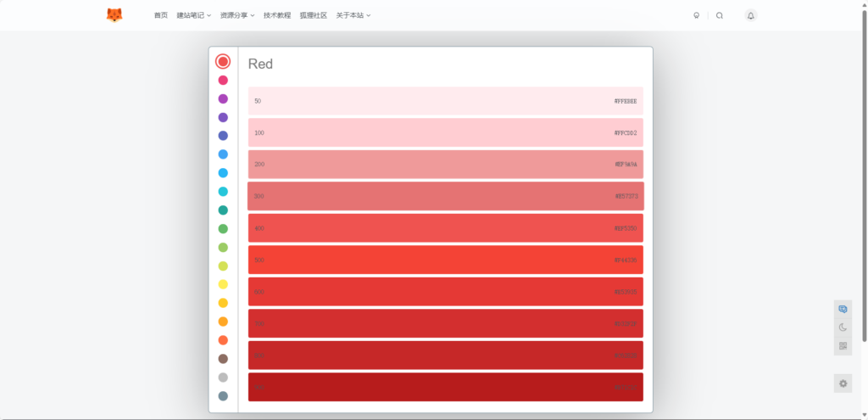
Task: Select the Red palette radio dot
Action: [x=223, y=61]
